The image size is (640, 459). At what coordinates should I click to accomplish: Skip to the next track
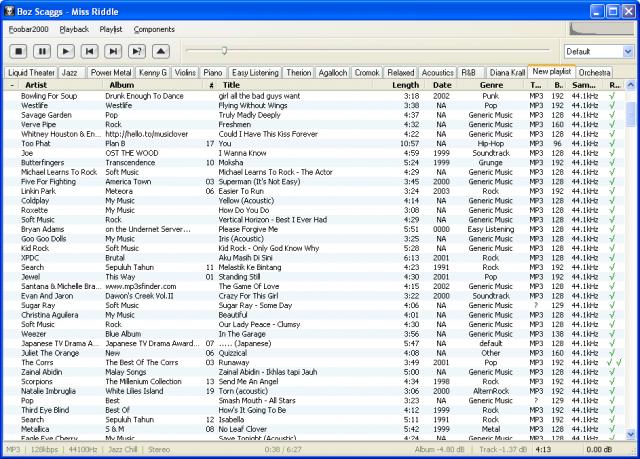click(x=114, y=50)
